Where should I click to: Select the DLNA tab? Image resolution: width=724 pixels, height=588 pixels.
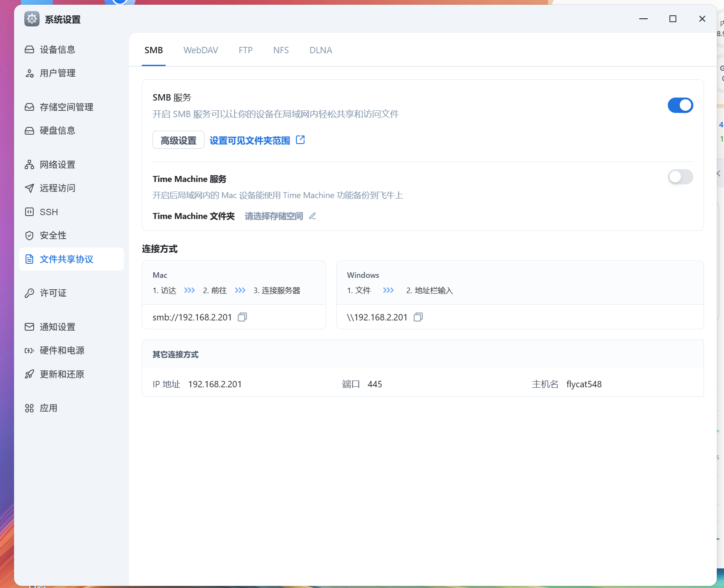click(321, 50)
